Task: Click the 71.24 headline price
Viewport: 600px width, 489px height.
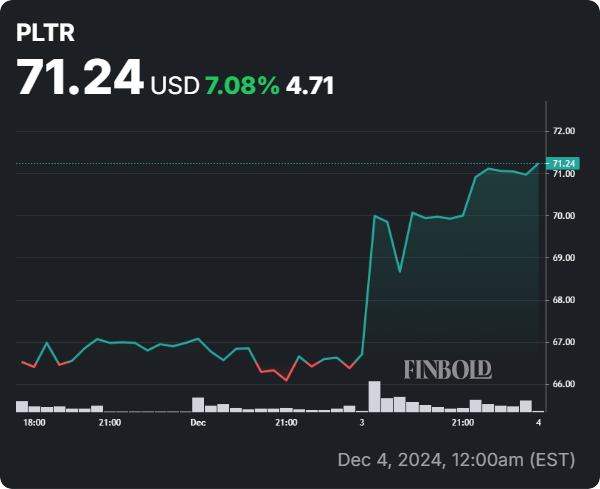Action: pyautogui.click(x=80, y=77)
